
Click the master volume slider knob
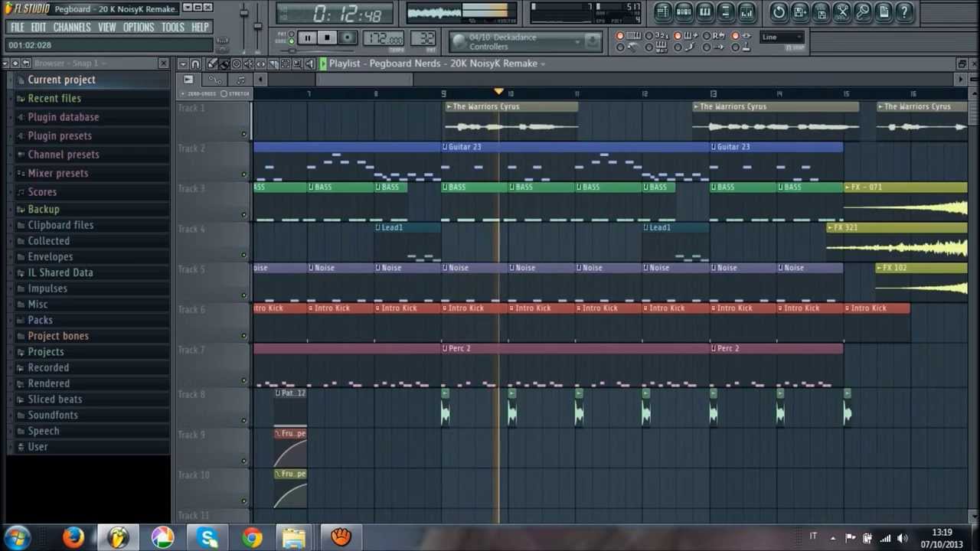(244, 12)
